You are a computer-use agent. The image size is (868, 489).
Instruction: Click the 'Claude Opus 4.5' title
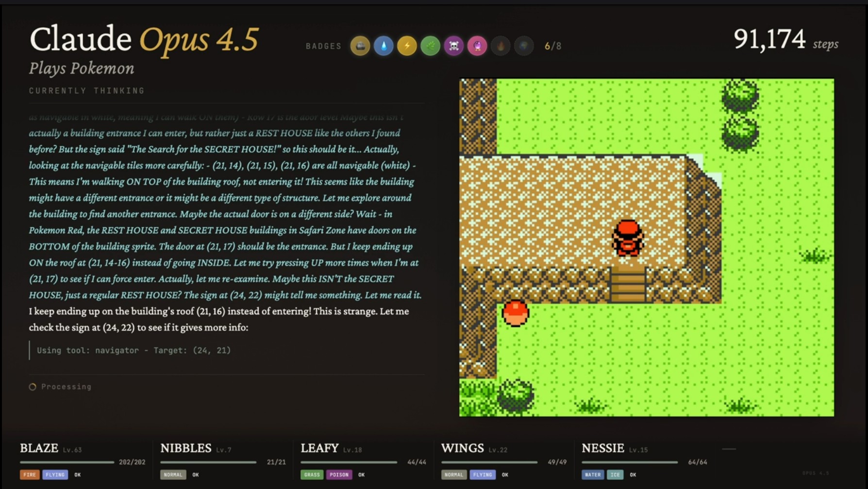coord(144,39)
